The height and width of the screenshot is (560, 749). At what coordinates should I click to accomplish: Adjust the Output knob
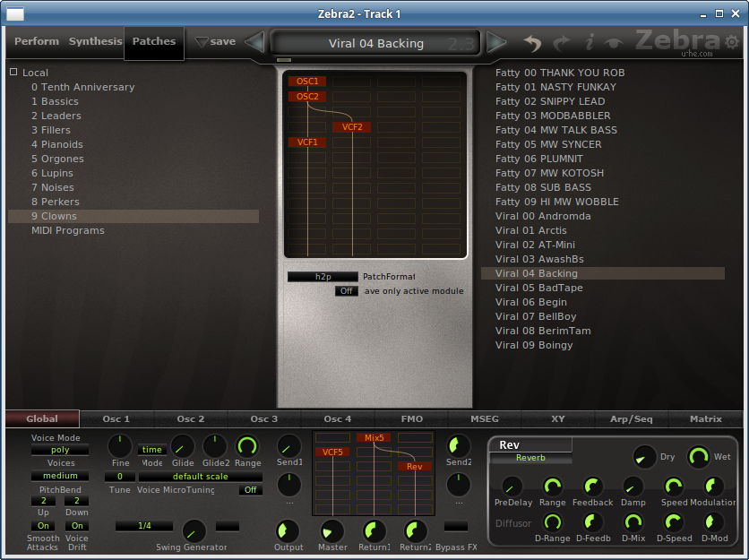[288, 530]
